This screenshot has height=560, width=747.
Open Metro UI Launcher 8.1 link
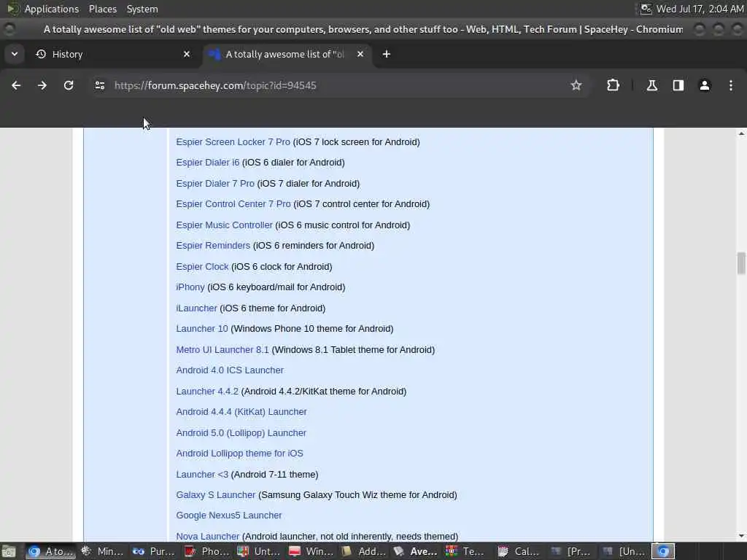pyautogui.click(x=222, y=349)
